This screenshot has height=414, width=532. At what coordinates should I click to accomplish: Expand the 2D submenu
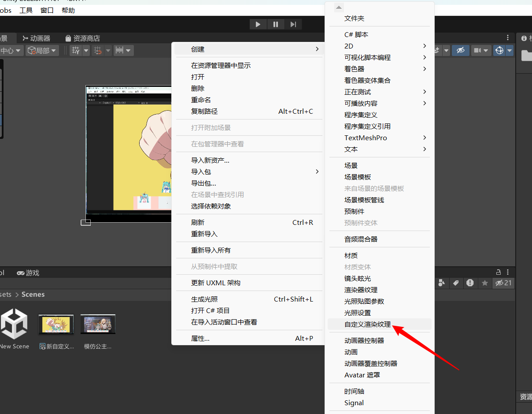[x=380, y=46]
